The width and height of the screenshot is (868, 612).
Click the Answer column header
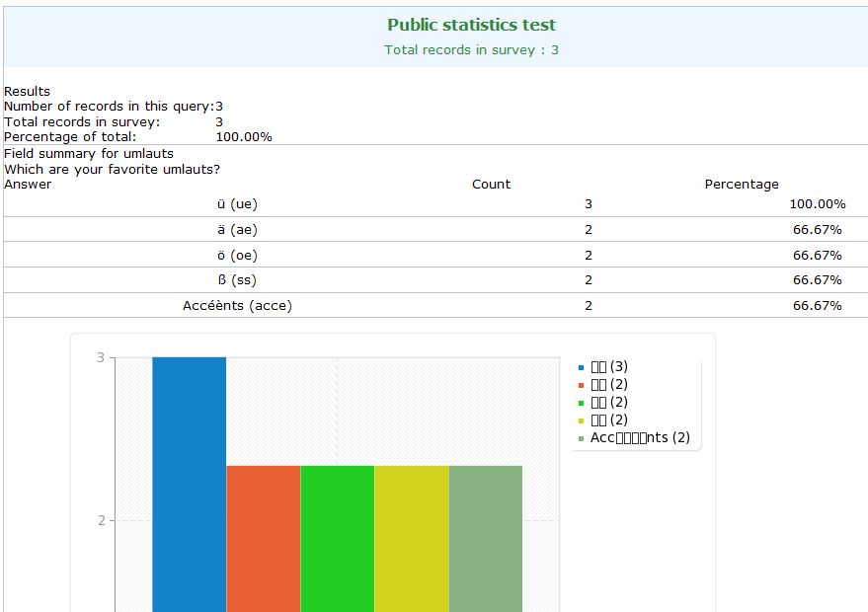[28, 184]
